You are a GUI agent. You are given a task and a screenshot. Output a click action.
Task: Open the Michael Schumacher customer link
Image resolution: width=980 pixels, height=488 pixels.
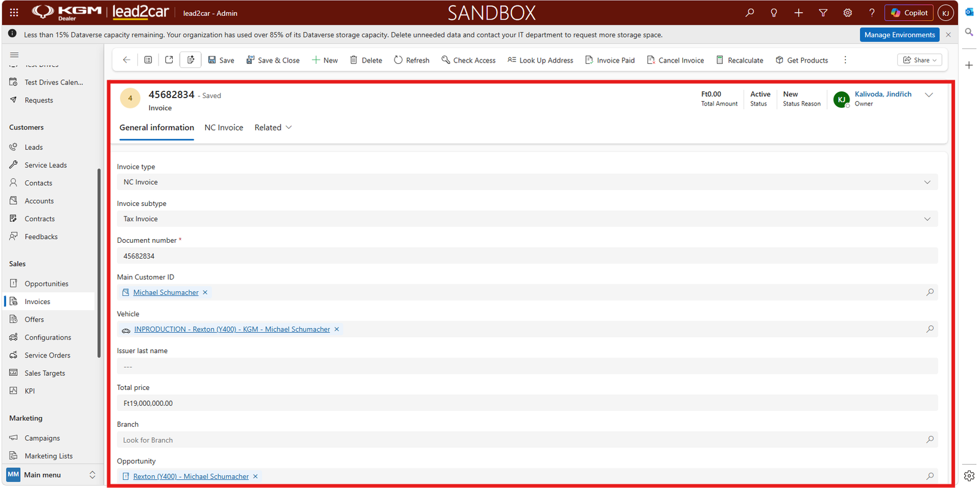coord(166,292)
